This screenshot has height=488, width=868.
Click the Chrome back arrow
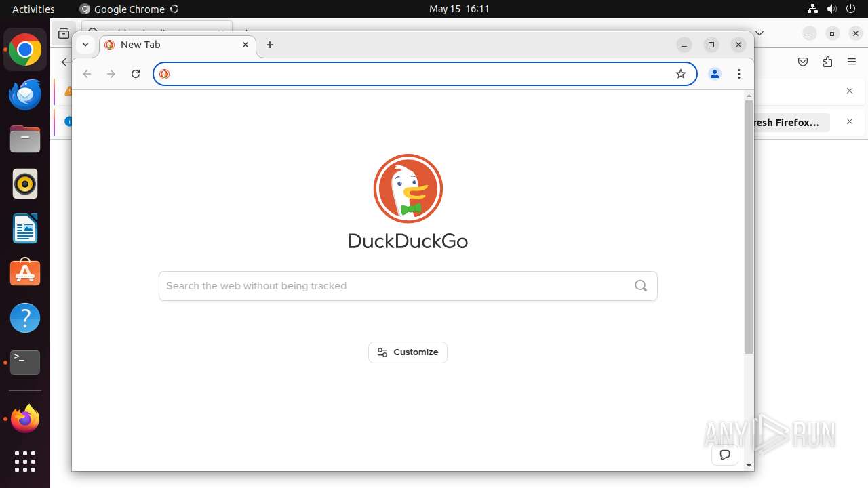(x=87, y=74)
